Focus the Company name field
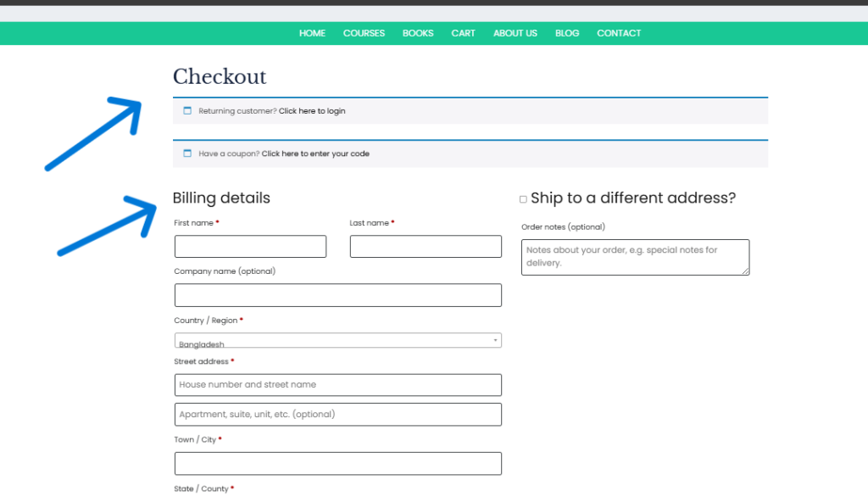This screenshot has height=497, width=868. coord(337,295)
